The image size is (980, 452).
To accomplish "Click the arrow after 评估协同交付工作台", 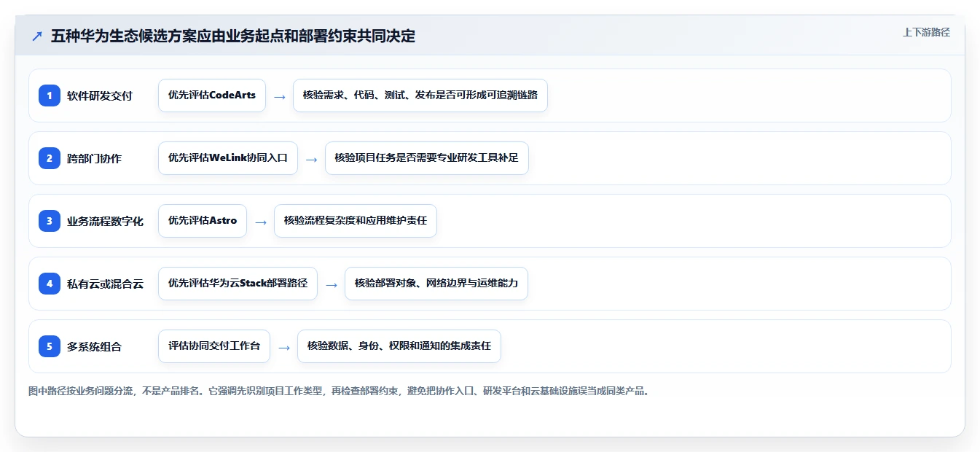I will (284, 347).
